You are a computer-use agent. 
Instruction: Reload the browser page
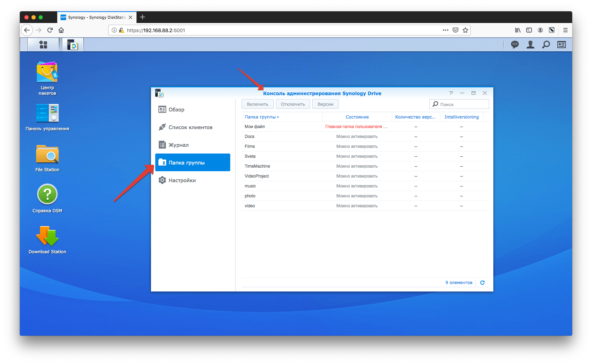click(50, 30)
